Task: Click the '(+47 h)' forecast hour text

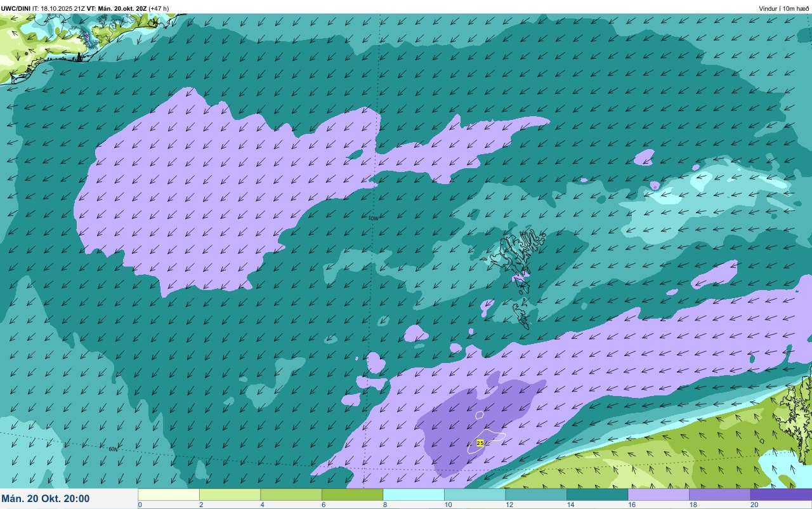Action: 159,8
